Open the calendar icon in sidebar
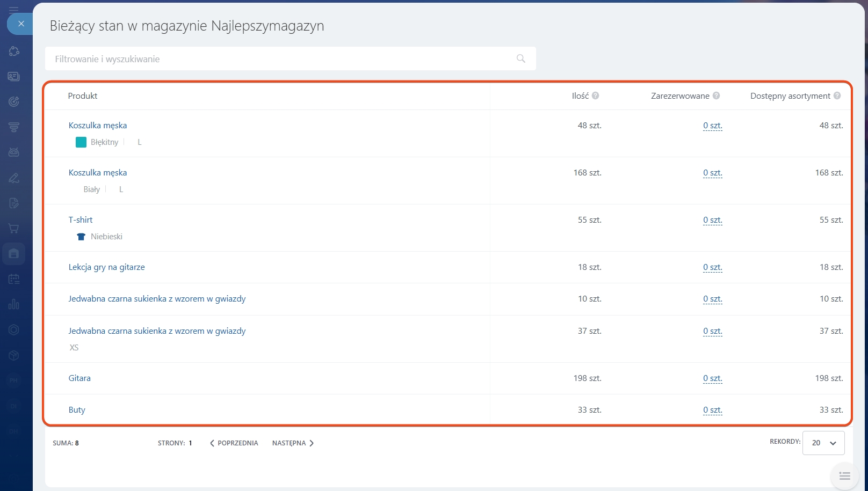 tap(14, 279)
